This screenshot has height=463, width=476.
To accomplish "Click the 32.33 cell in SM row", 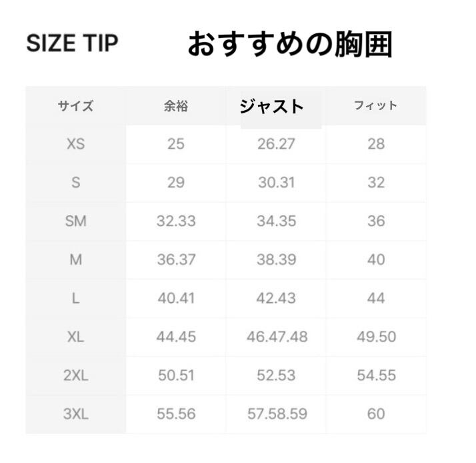I will coord(176,221).
